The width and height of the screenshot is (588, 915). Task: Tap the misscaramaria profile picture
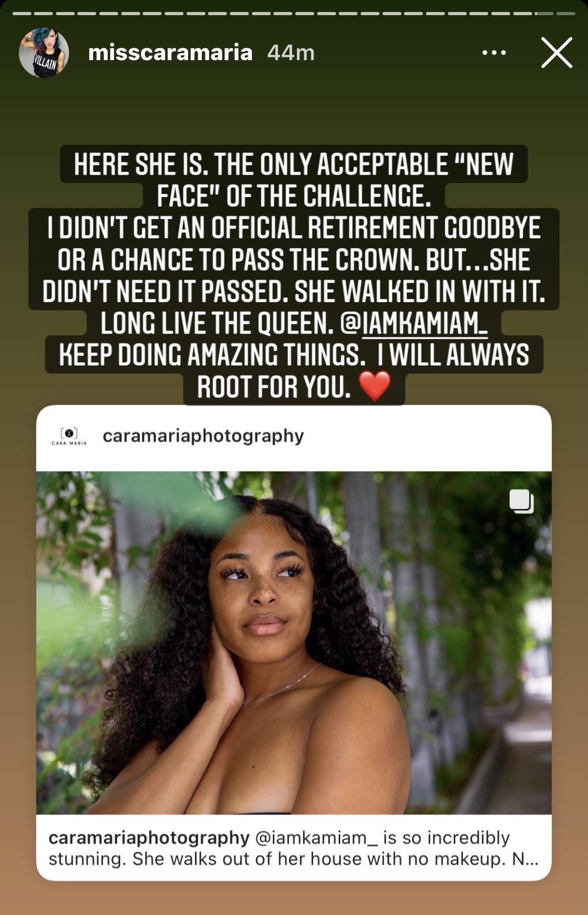[44, 52]
